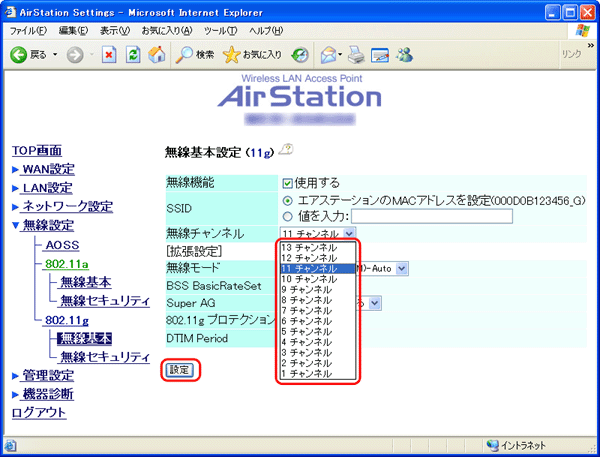Go to Home page icon

pos(157,55)
